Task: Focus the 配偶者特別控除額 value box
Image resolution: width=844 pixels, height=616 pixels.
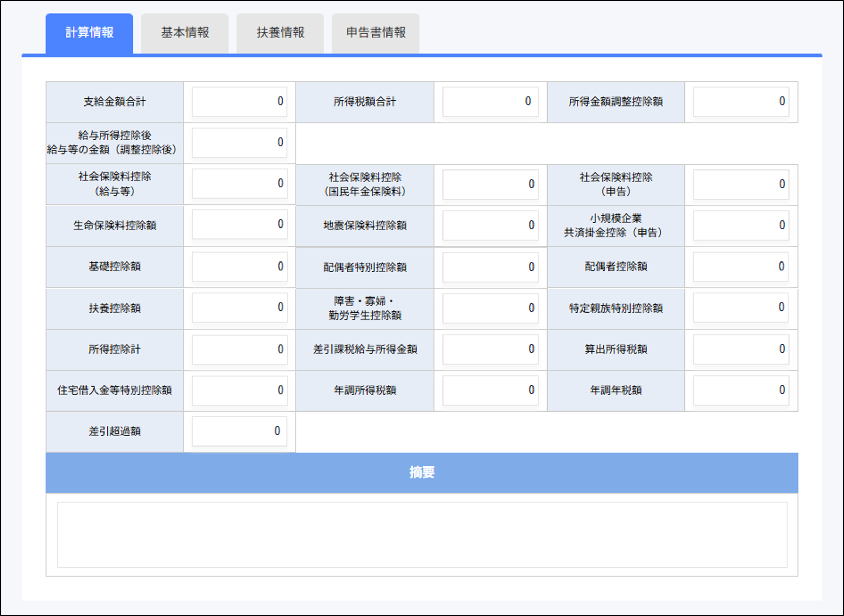Action: 490,267
